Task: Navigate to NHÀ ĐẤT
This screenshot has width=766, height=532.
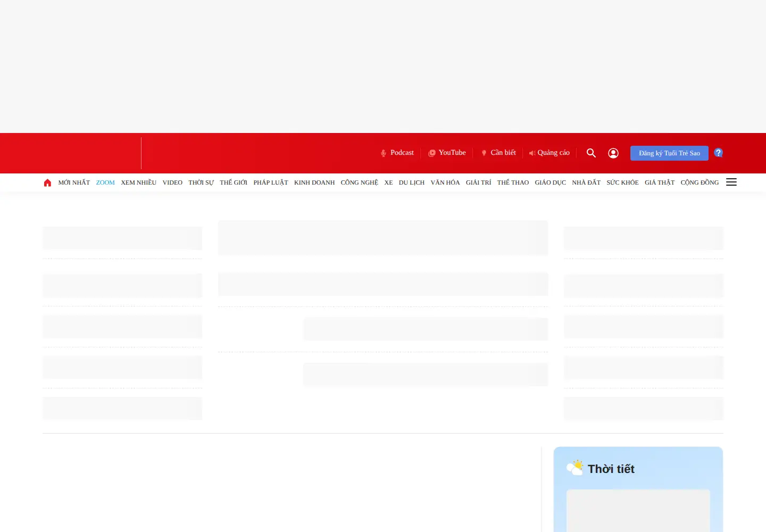Action: tap(586, 182)
